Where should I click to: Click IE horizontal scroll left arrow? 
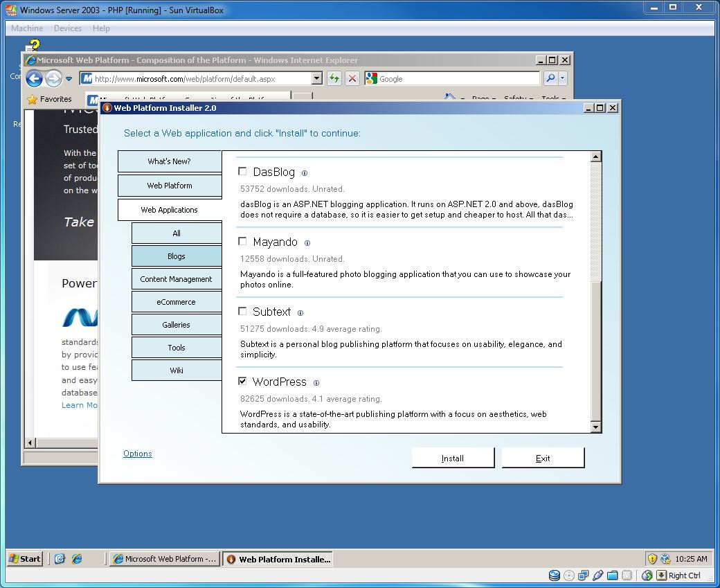pyautogui.click(x=30, y=443)
